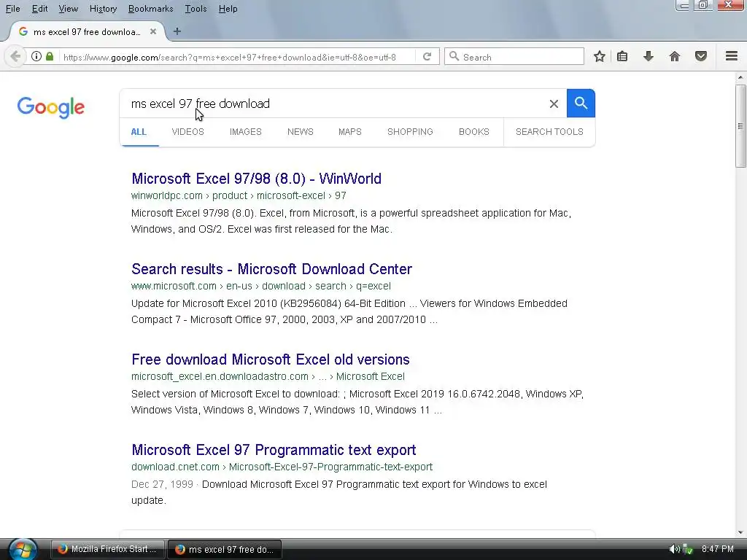The height and width of the screenshot is (560, 747).
Task: Click the Google logo
Action: (51, 108)
